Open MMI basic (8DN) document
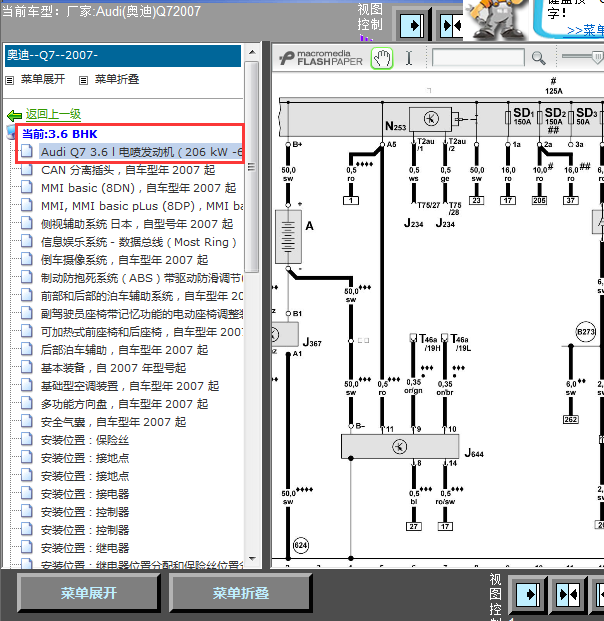Screen dimensions: 604x621 138,188
